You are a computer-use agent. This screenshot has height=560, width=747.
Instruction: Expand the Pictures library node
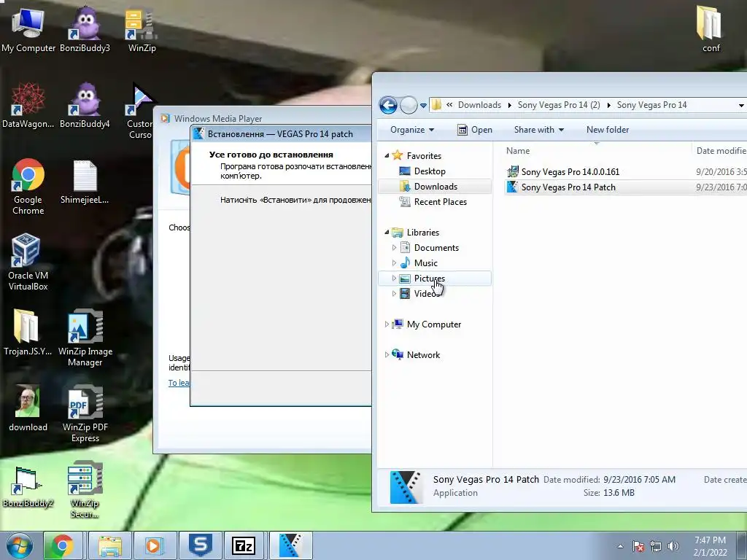(x=394, y=278)
